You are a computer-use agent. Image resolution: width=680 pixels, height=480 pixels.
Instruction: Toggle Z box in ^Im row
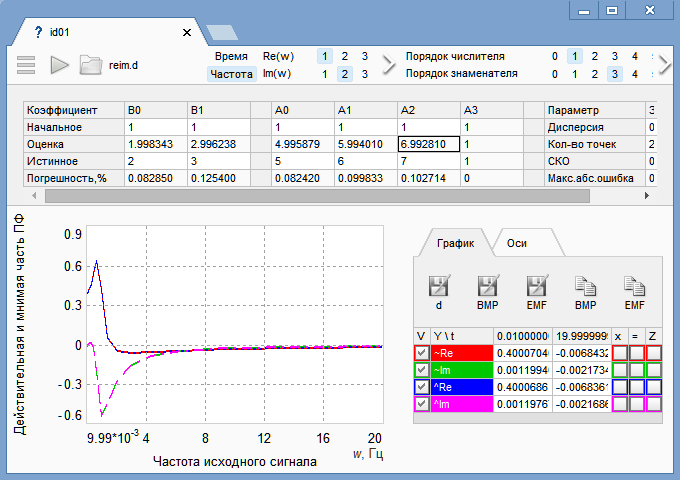654,404
